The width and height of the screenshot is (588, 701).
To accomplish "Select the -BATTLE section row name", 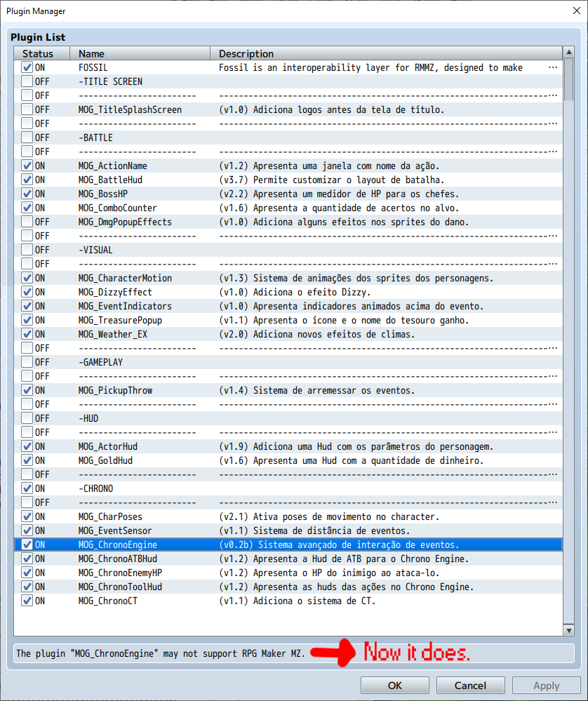I will pyautogui.click(x=95, y=138).
